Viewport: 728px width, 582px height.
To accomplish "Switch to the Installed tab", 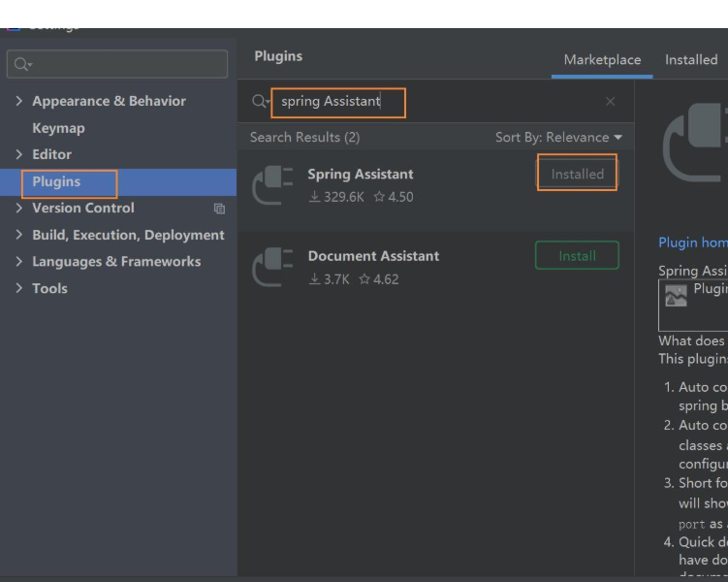I will click(x=691, y=60).
